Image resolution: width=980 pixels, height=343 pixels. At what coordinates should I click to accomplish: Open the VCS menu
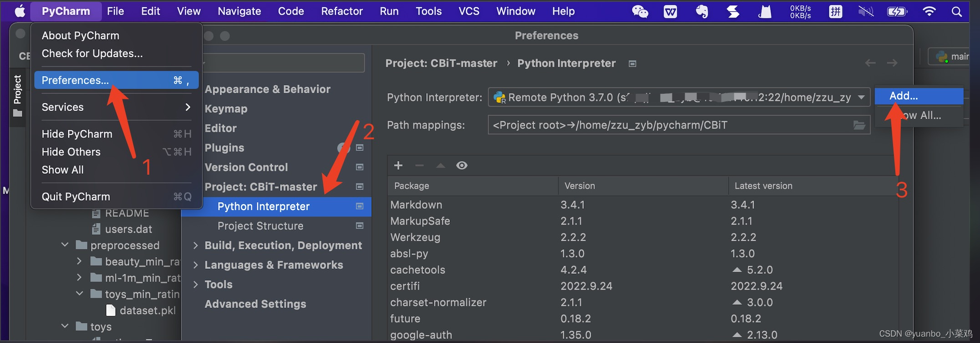[x=469, y=11]
